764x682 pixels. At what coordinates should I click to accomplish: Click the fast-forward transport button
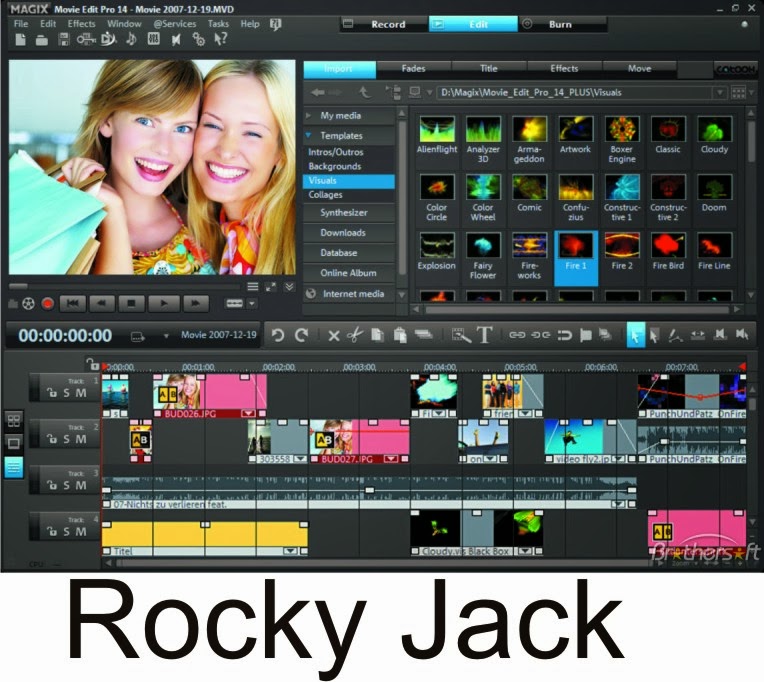(195, 303)
